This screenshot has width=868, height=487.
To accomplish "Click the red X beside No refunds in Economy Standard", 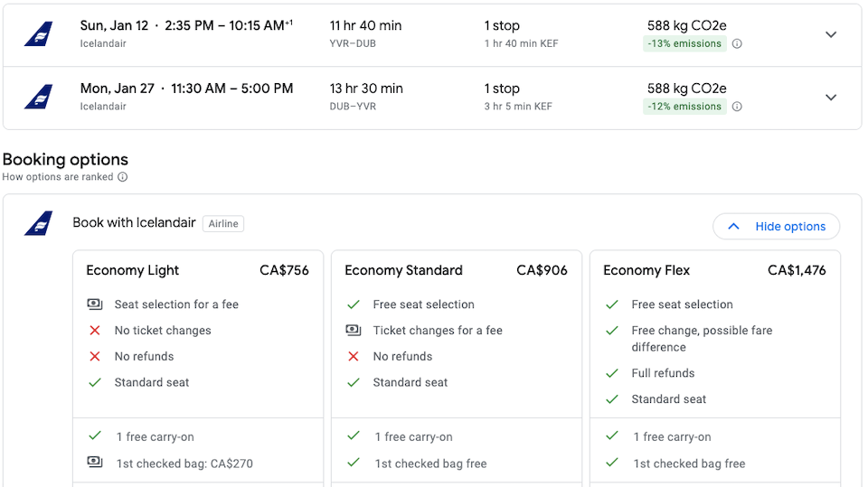I will click(354, 356).
